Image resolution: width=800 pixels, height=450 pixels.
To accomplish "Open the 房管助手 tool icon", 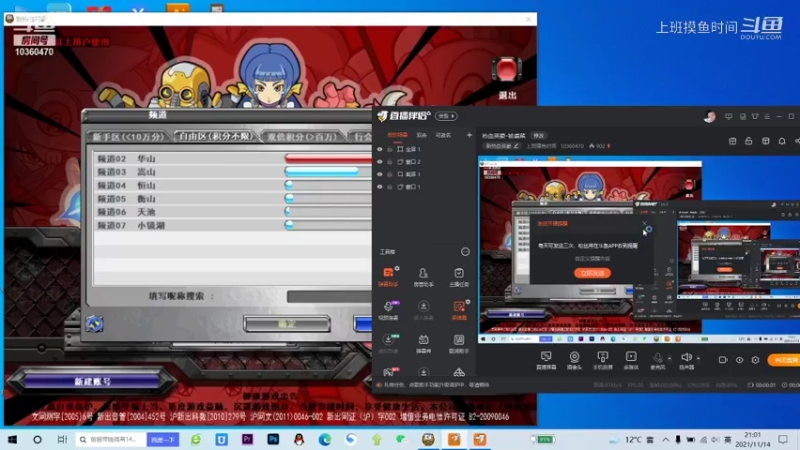I will pyautogui.click(x=423, y=277).
